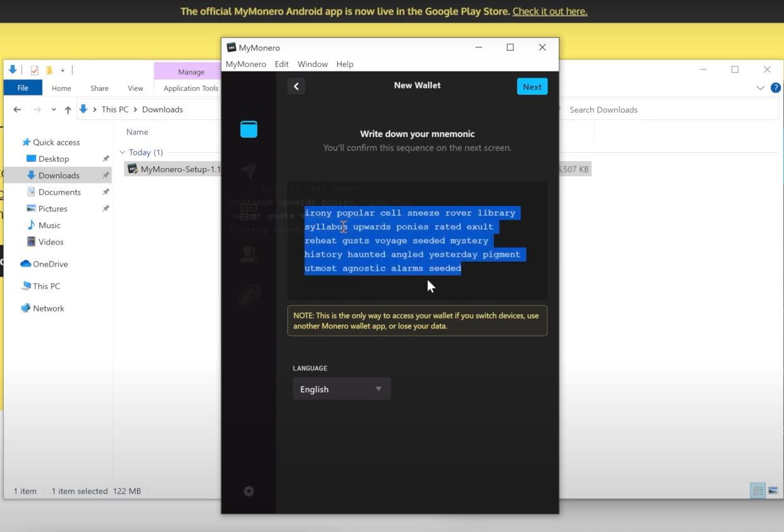Click quick access toolbar new folder icon

(x=49, y=70)
